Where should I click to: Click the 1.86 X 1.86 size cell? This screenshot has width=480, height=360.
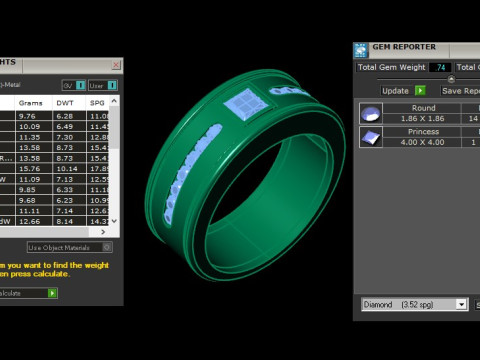[422, 119]
